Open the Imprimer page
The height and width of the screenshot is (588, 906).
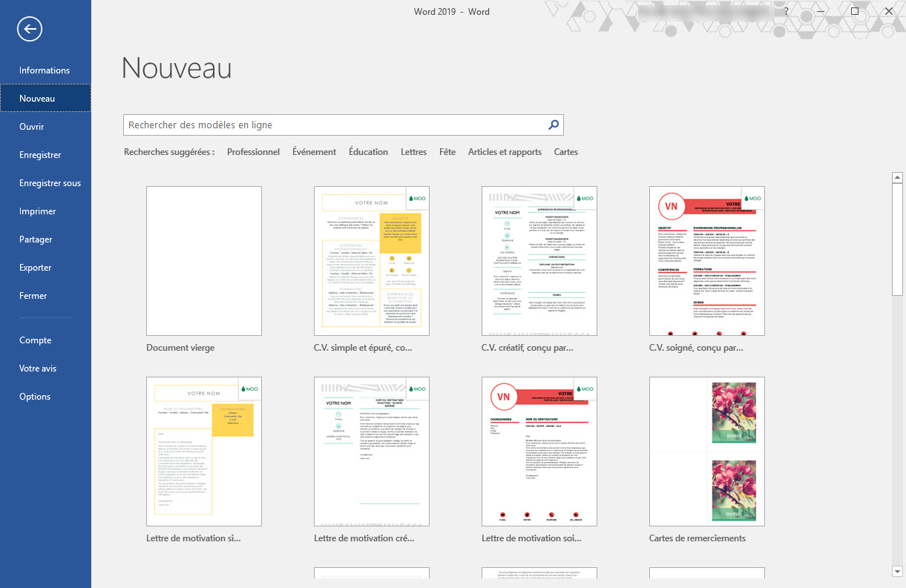pyautogui.click(x=38, y=211)
